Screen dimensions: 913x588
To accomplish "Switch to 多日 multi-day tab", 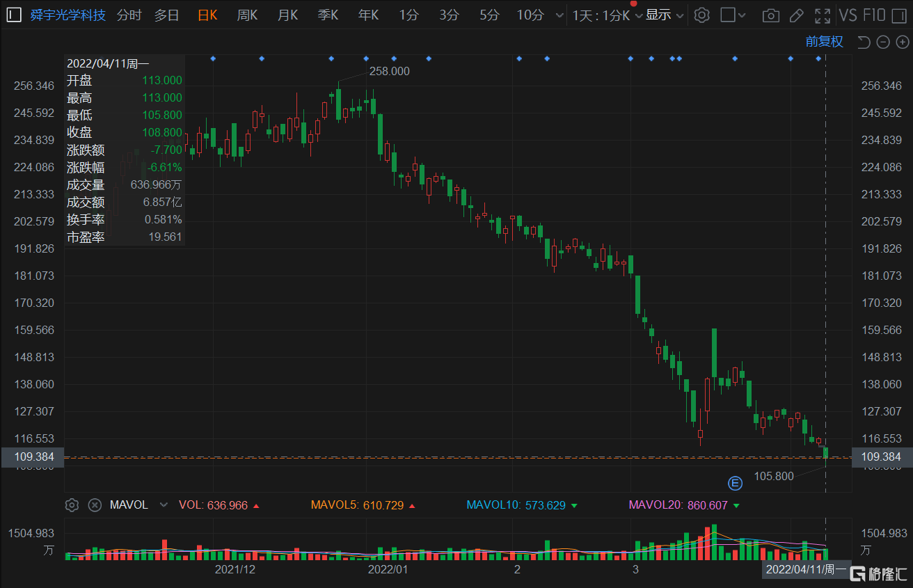I will coord(167,15).
